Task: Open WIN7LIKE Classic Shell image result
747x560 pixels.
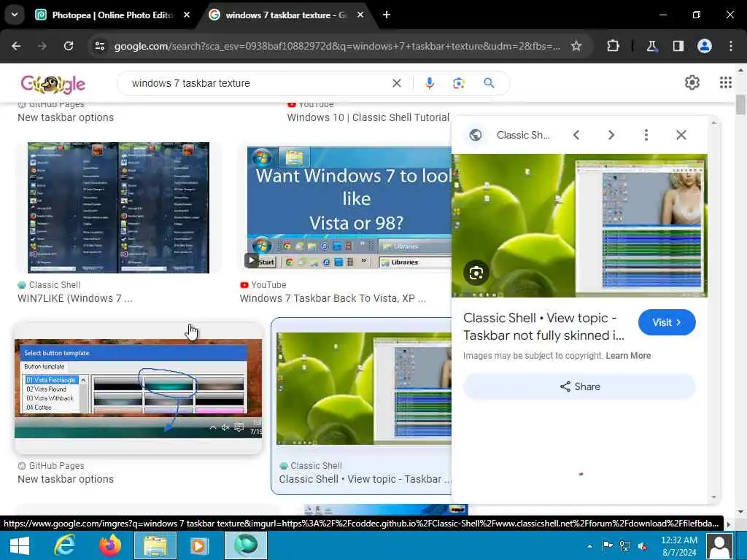Action: pos(118,208)
